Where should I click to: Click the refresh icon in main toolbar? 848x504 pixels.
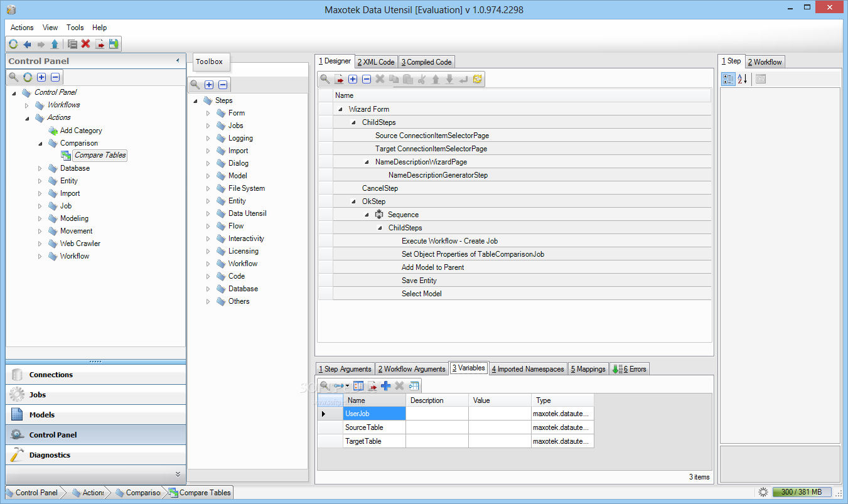click(13, 44)
